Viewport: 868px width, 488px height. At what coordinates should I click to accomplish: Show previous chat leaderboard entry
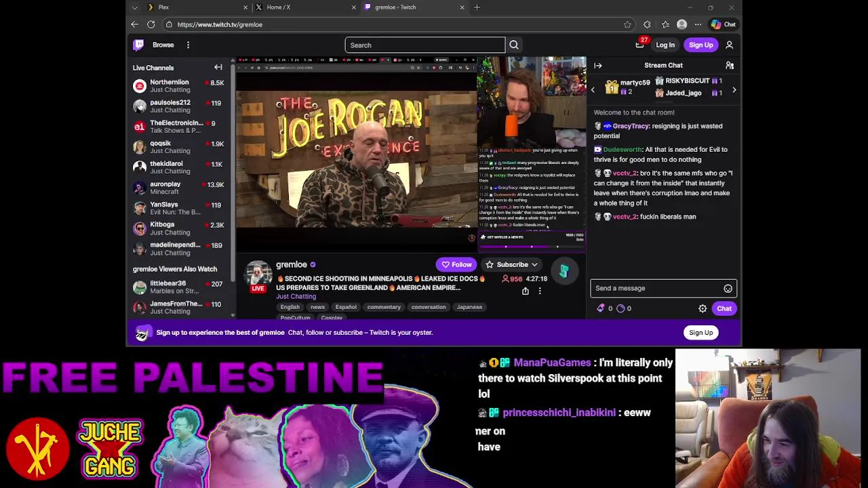[593, 89]
